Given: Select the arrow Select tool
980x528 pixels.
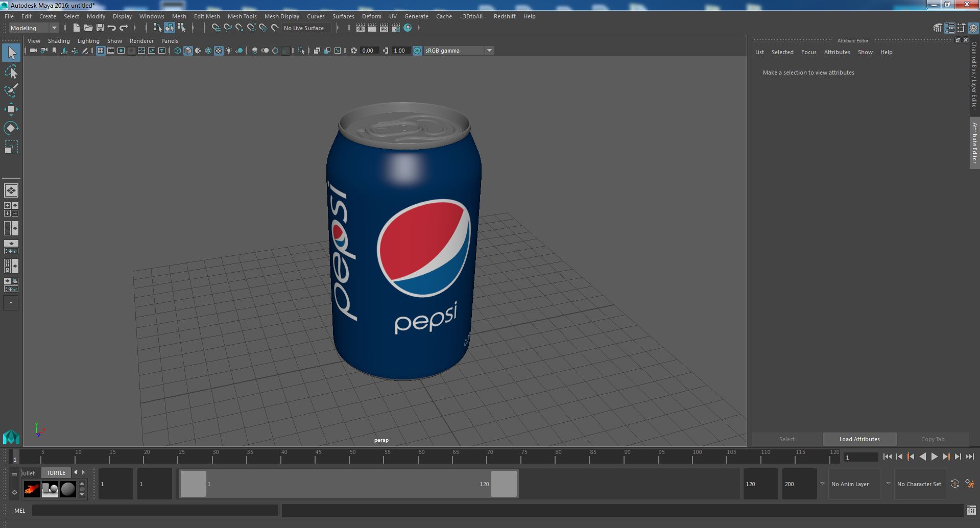Looking at the screenshot, I should (x=11, y=53).
